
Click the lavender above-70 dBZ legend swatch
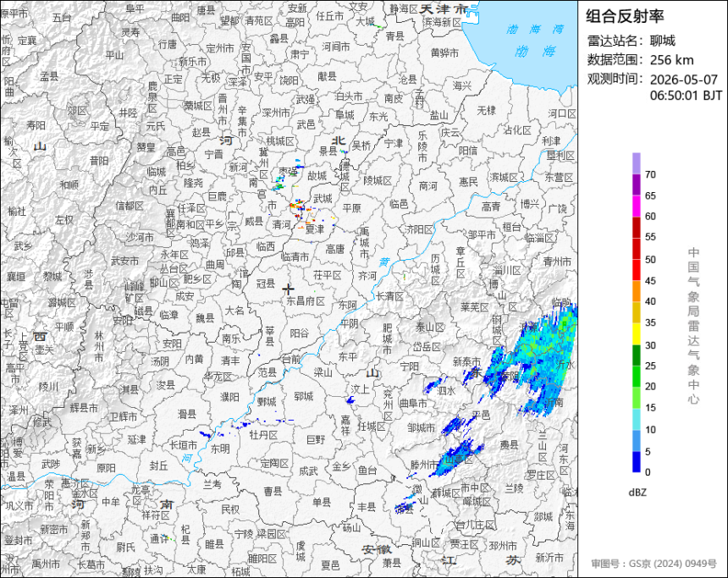(x=636, y=163)
